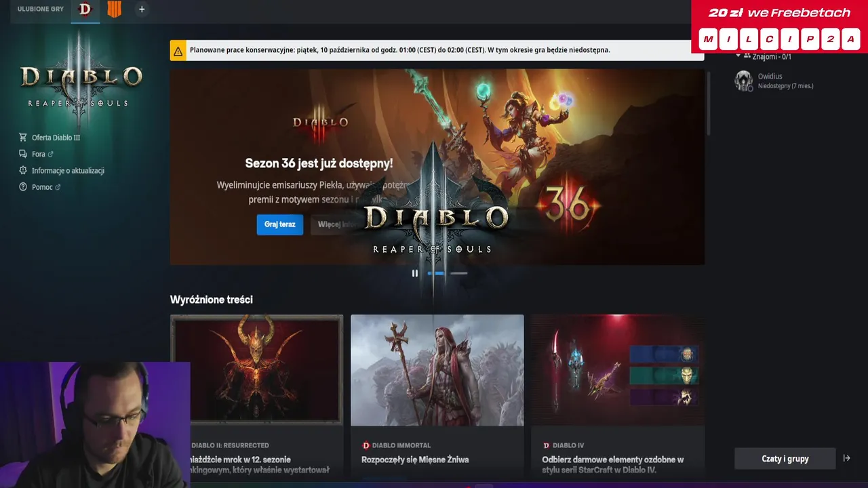The width and height of the screenshot is (868, 488).
Task: Click the question mark icon beside Pomoc
Action: (x=23, y=187)
